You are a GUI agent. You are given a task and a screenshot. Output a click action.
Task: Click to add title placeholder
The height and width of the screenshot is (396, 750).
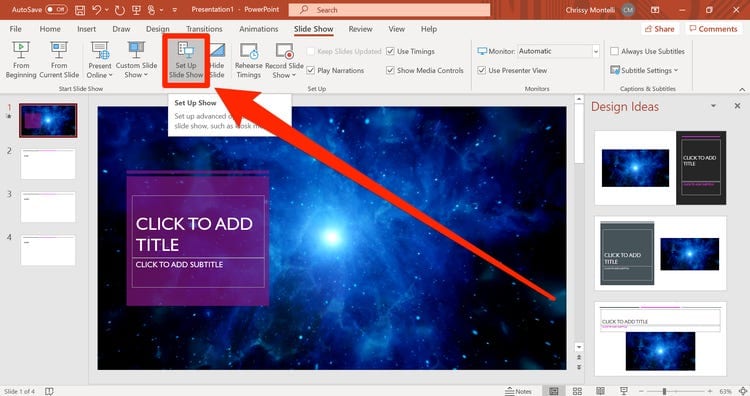coord(198,227)
